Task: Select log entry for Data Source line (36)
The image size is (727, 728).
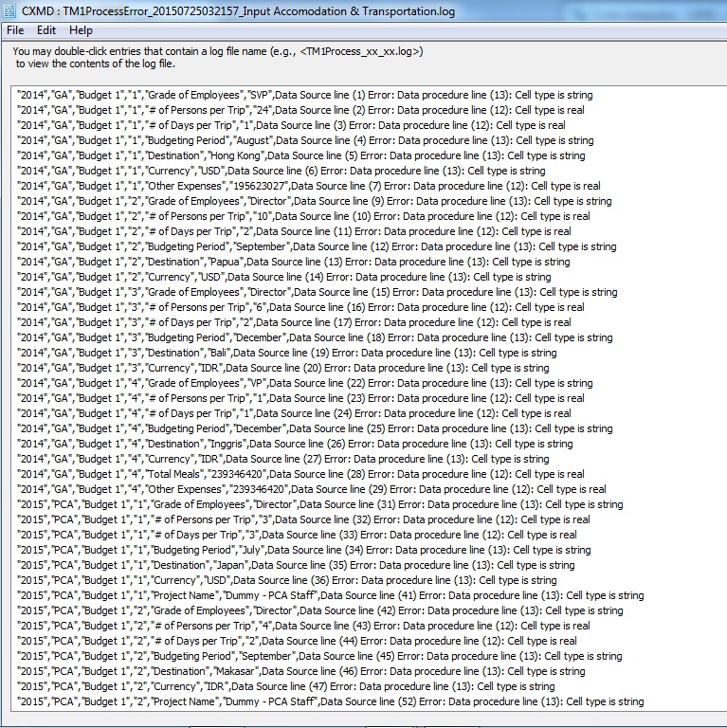Action: coord(287,580)
